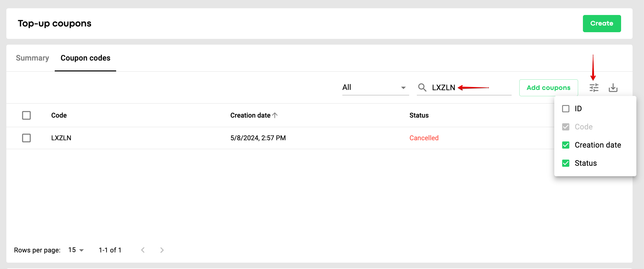644x269 pixels.
Task: Go to next page arrow
Action: click(x=162, y=250)
